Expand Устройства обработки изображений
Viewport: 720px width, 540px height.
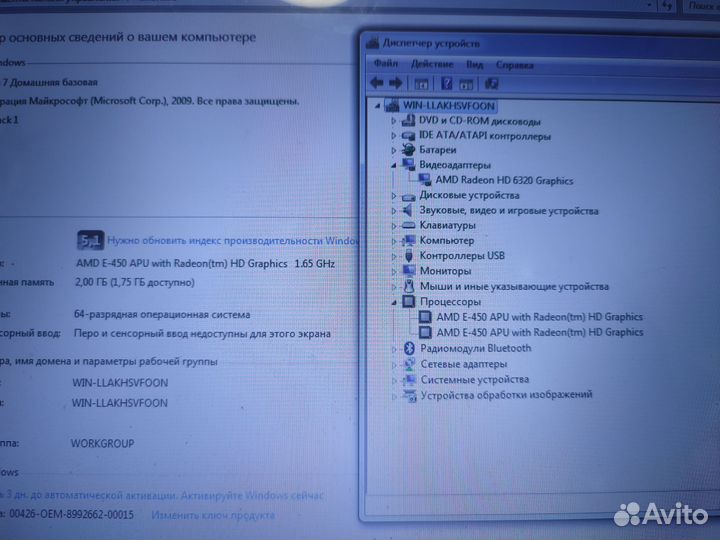[394, 396]
